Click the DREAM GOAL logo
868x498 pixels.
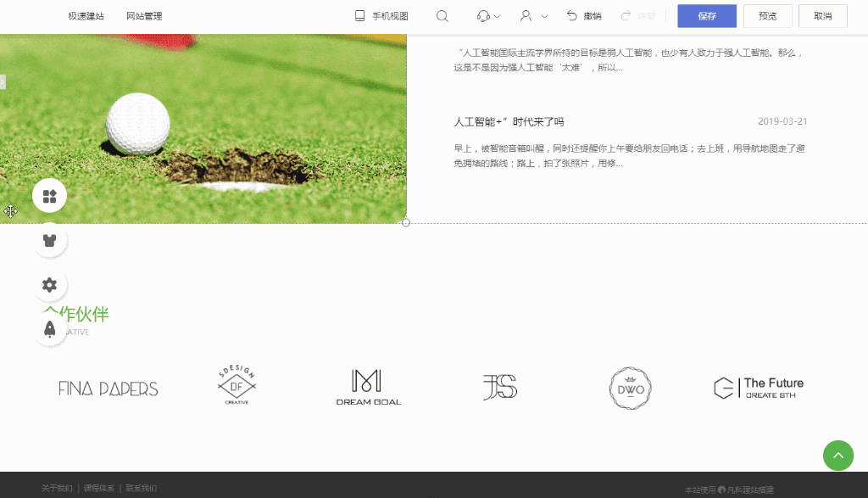(369, 387)
